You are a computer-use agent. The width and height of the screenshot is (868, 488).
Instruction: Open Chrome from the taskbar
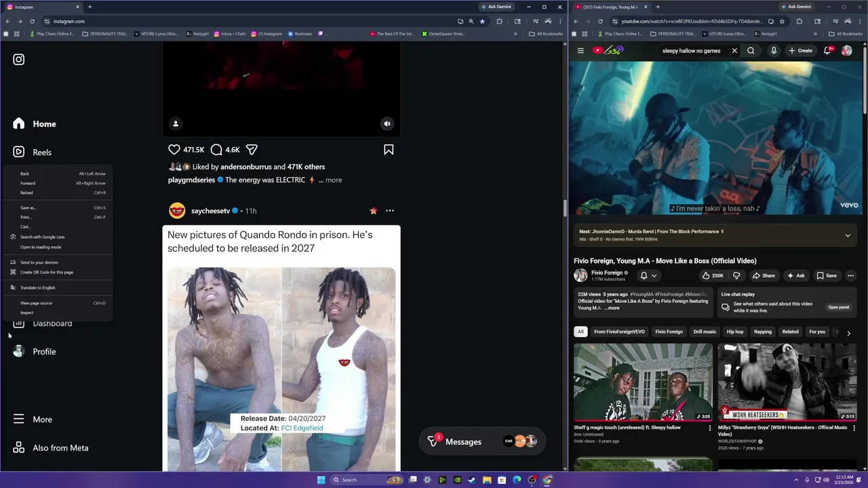547,480
